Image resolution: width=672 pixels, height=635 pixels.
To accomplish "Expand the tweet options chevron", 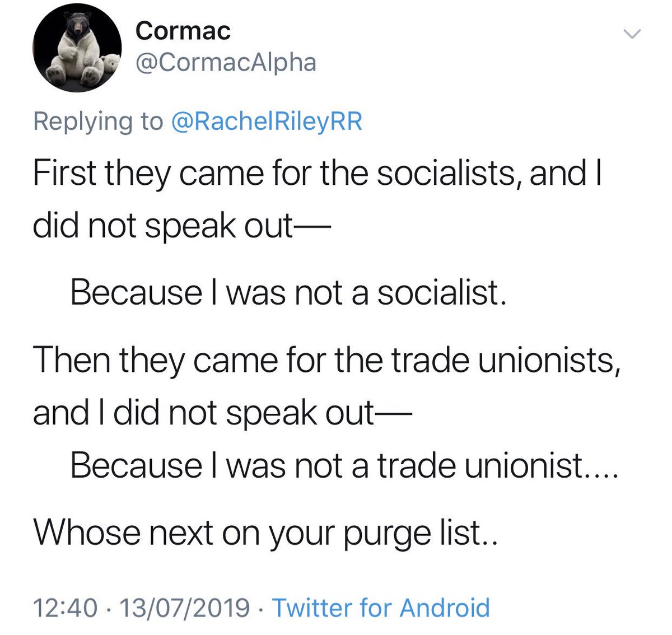I will 632,35.
